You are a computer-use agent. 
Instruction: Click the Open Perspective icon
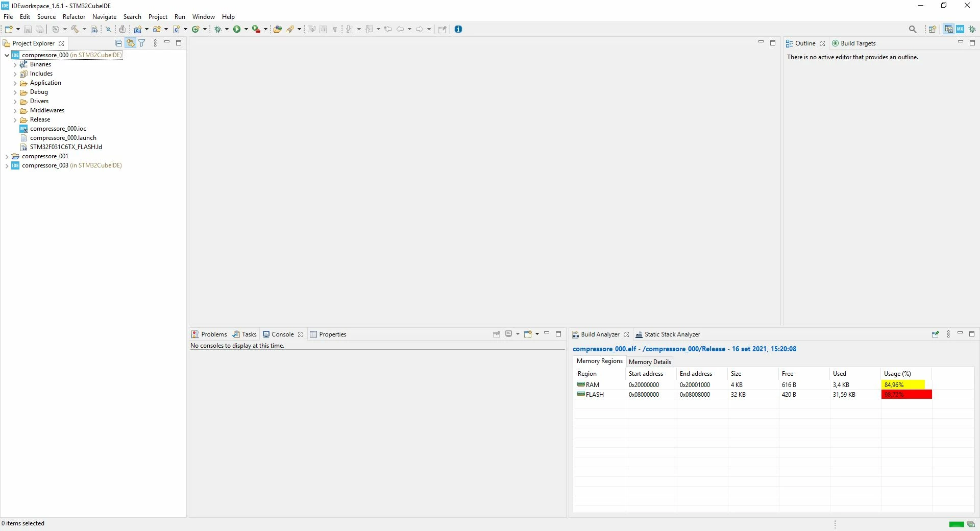pyautogui.click(x=933, y=29)
